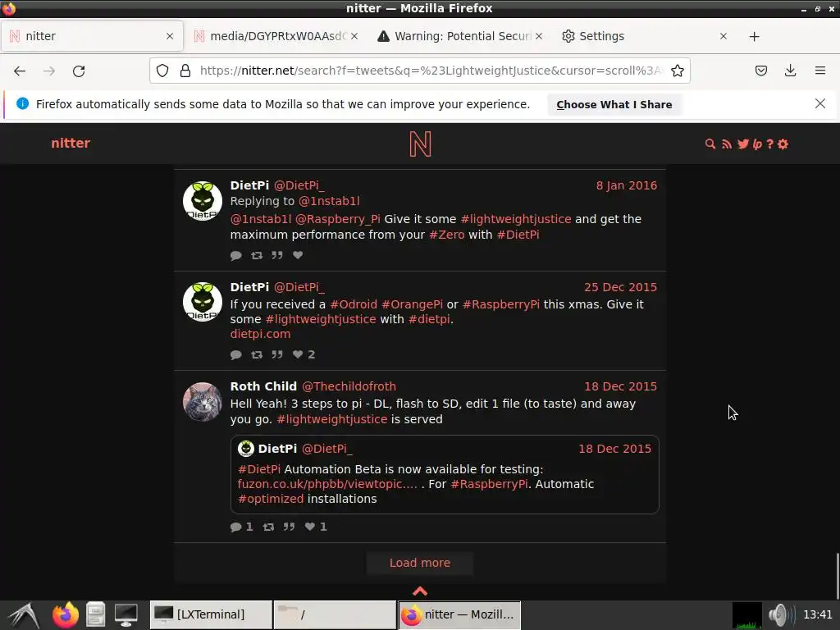Open file manager from taskbar launcher

(96, 614)
